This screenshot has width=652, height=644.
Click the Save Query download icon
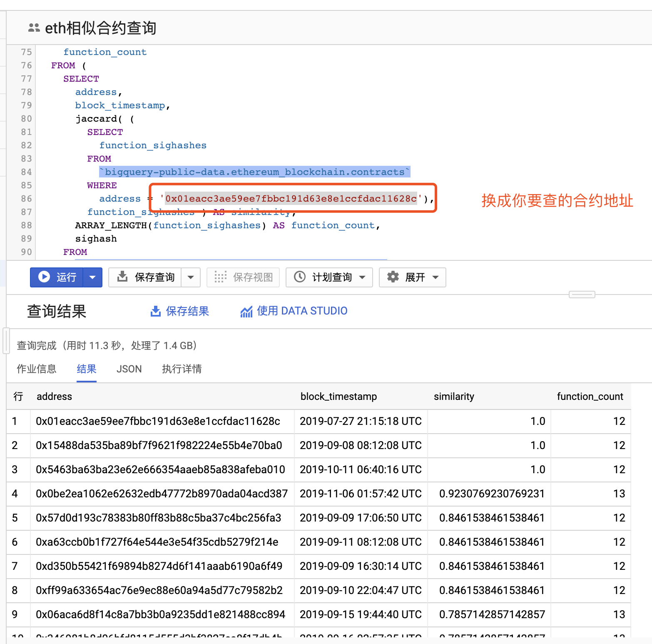(122, 277)
